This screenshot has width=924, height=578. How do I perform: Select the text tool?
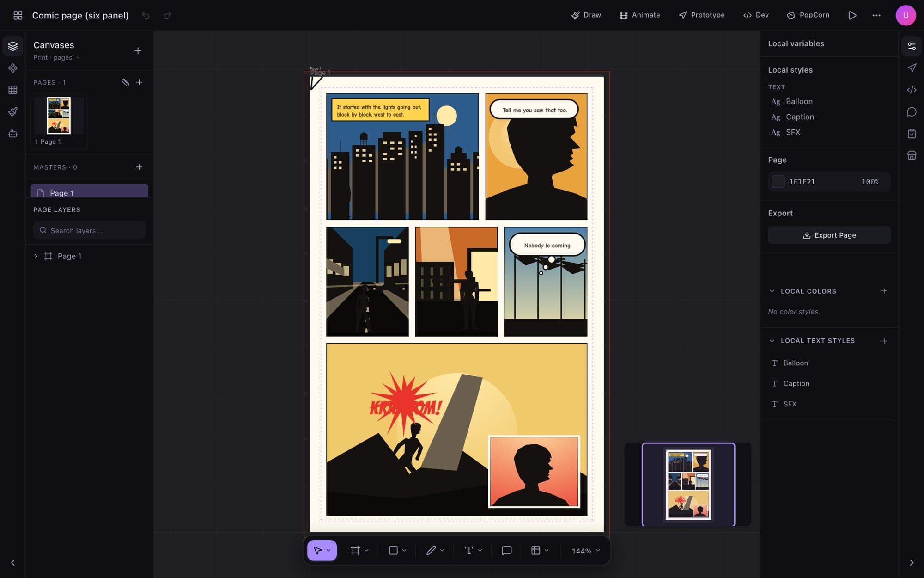point(468,550)
